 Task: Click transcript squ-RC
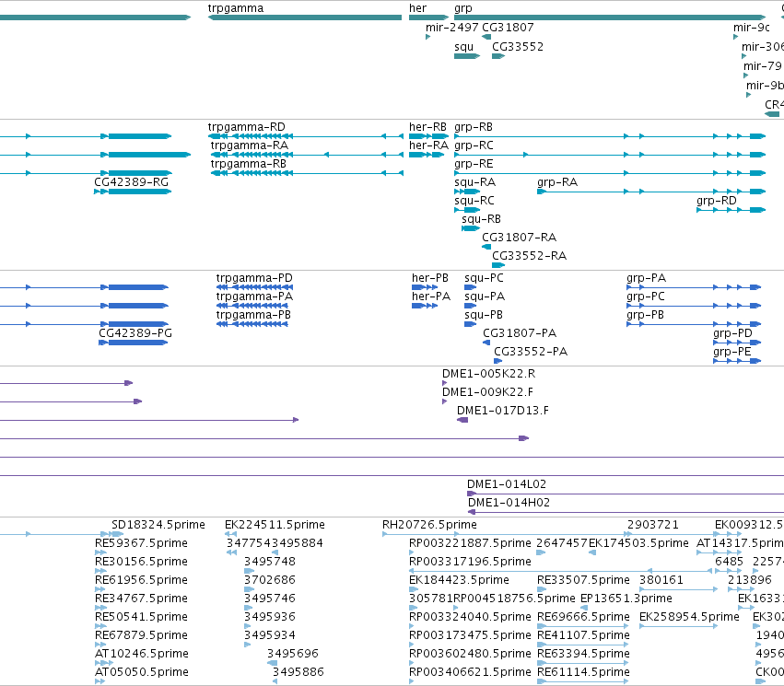tap(467, 210)
